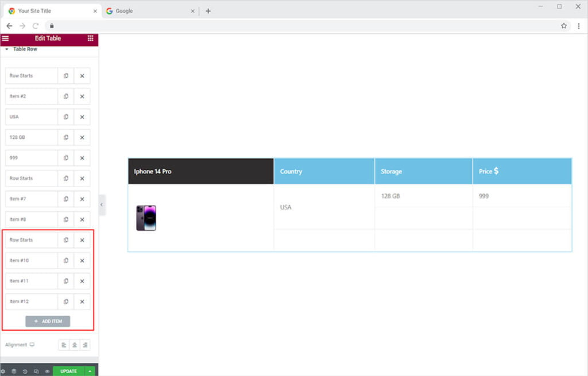Open save options arrow beside Update
The width and height of the screenshot is (588, 376).
click(90, 371)
